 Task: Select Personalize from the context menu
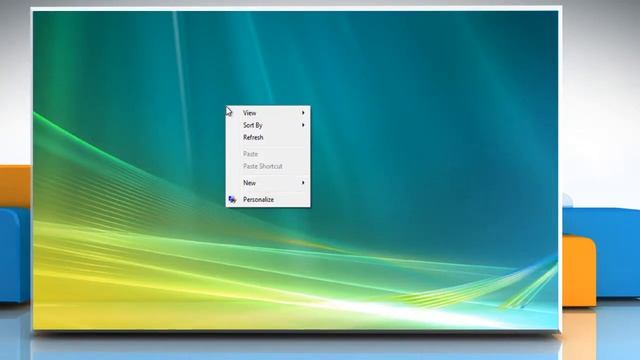click(x=268, y=200)
